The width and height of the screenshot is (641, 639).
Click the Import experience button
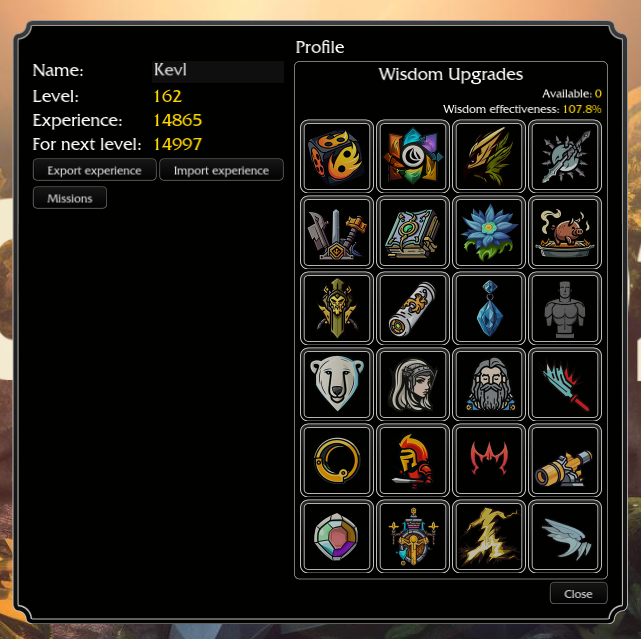(x=222, y=170)
